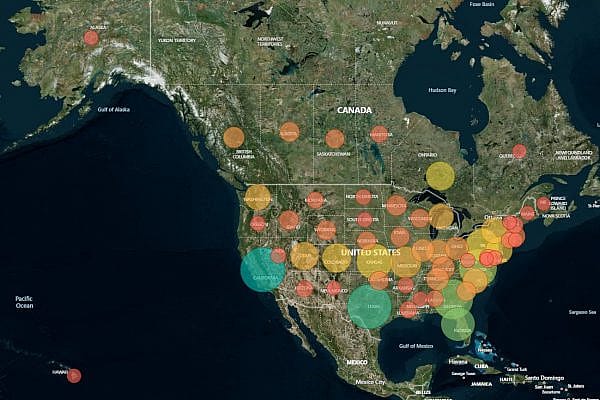Select the red Nova Scotia bubble
Viewport: 600px width, 400px height.
pyautogui.click(x=544, y=204)
